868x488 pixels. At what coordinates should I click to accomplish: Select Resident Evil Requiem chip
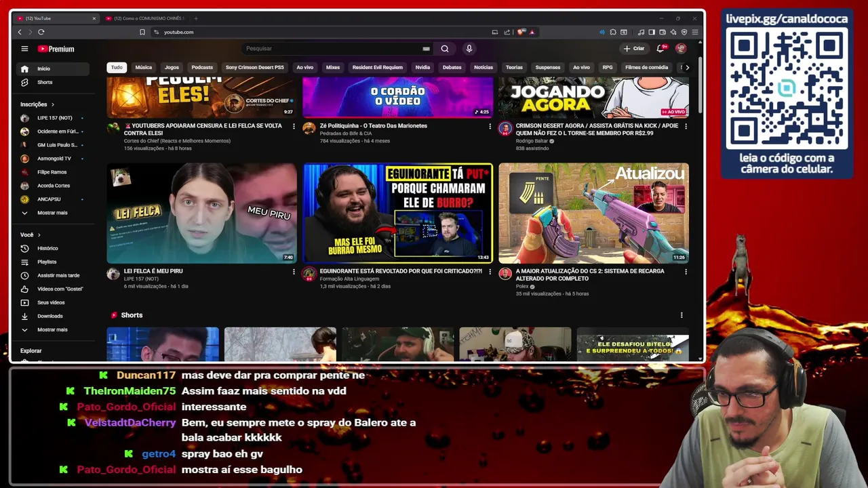click(378, 67)
